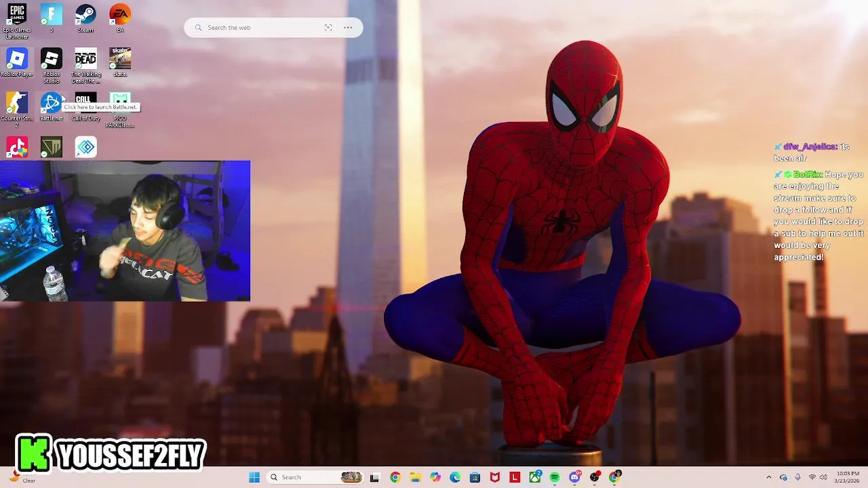
Task: Select the Roblox Studio desktop icon
Action: [52, 66]
